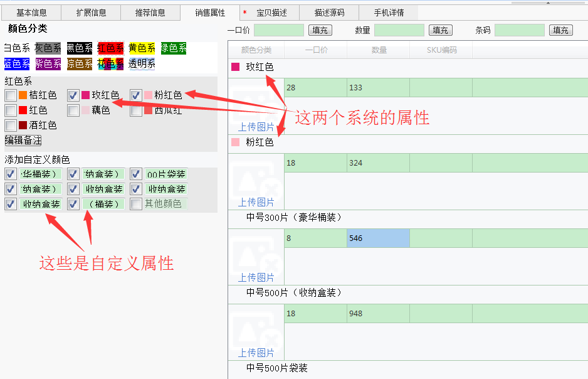Viewport: 588px width, 379px height.
Task: Switch to the 基本信息 tab
Action: [x=31, y=13]
